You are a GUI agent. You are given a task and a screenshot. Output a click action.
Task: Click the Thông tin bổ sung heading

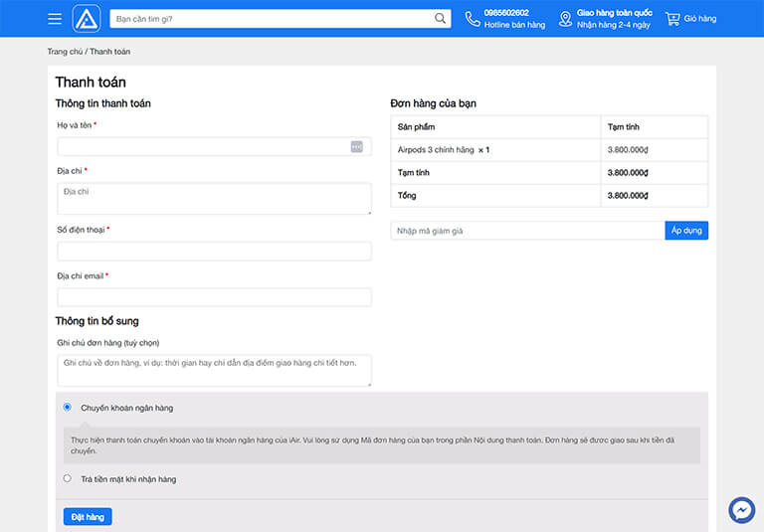[x=96, y=321]
